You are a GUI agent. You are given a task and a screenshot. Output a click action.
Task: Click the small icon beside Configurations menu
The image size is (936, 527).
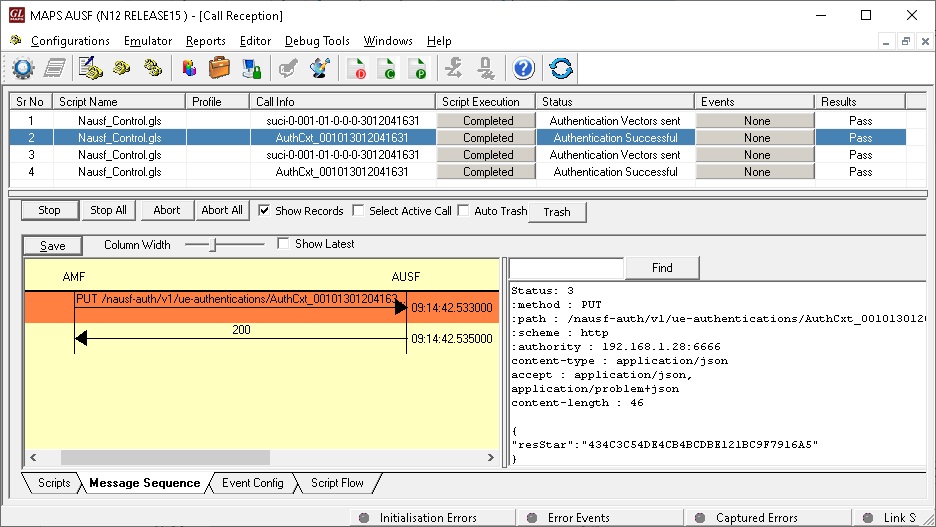pyautogui.click(x=16, y=41)
